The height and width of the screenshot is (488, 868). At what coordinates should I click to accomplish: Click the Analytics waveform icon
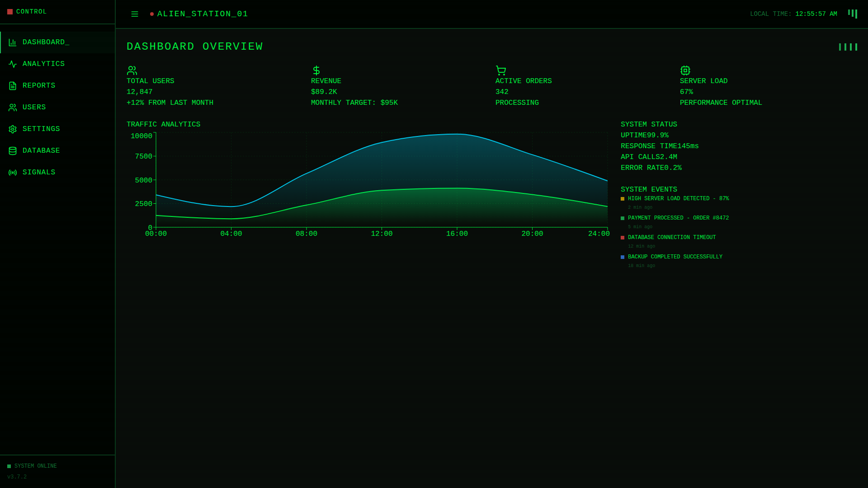[12, 64]
